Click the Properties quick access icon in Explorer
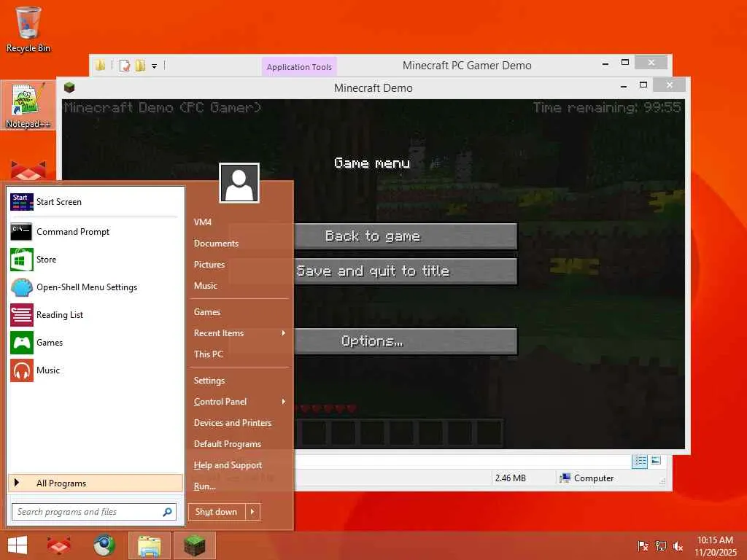The width and height of the screenshot is (747, 560). click(124, 66)
